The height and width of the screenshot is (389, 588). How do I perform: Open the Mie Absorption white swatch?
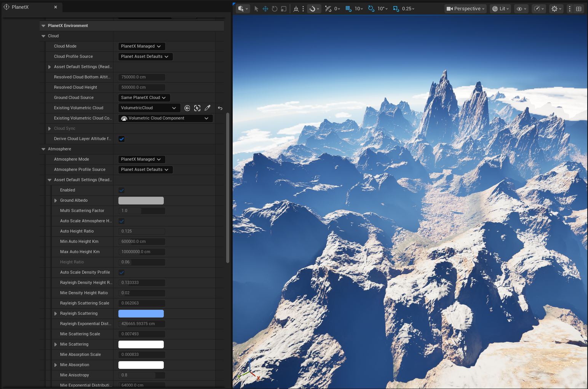pyautogui.click(x=141, y=365)
